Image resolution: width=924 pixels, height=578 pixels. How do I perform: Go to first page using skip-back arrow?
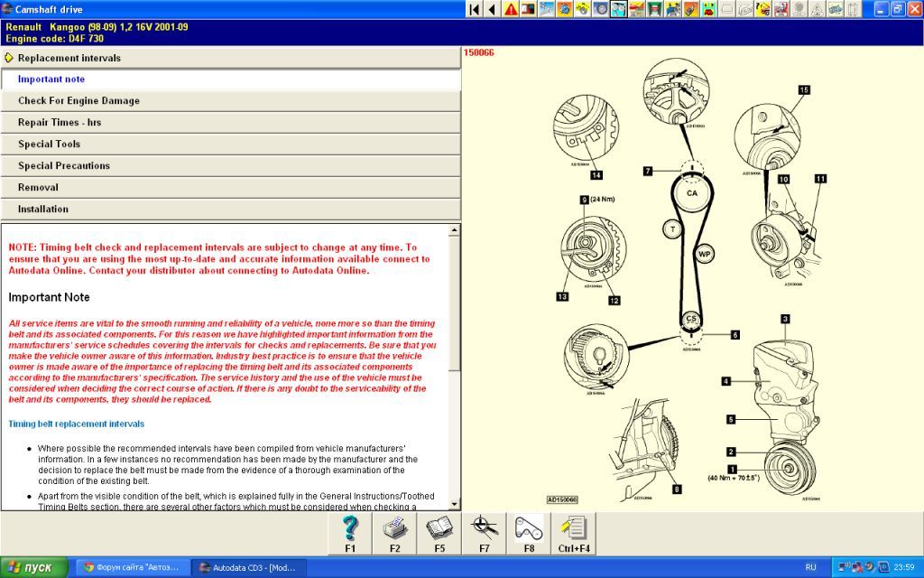coord(475,9)
